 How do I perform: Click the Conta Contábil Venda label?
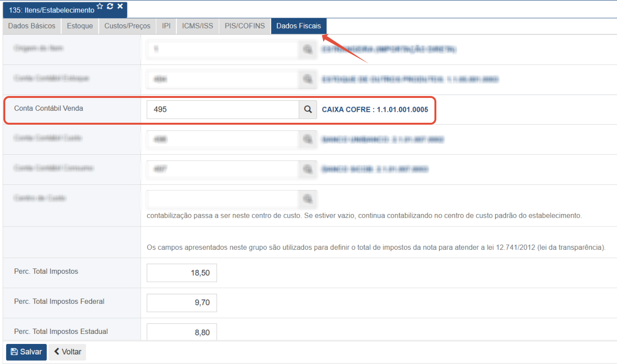(49, 108)
